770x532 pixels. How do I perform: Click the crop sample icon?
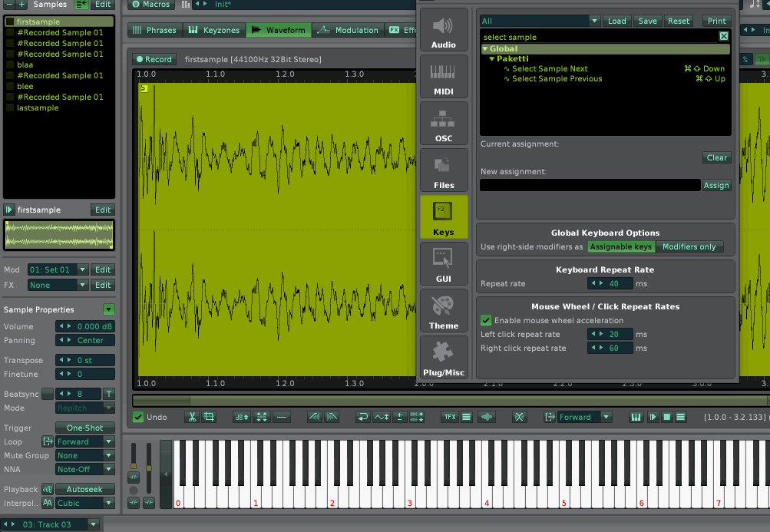pyautogui.click(x=209, y=417)
